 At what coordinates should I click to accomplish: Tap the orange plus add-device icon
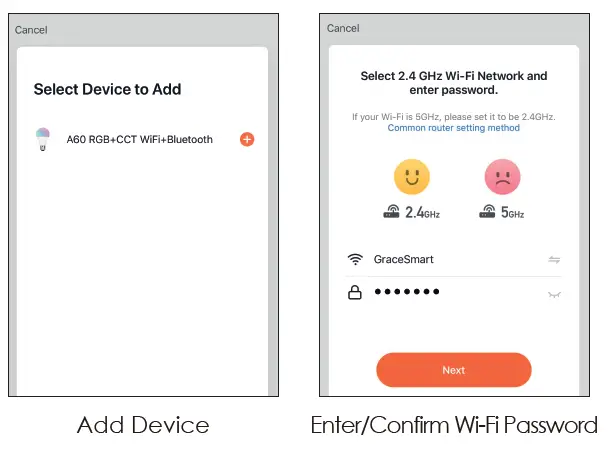247,139
